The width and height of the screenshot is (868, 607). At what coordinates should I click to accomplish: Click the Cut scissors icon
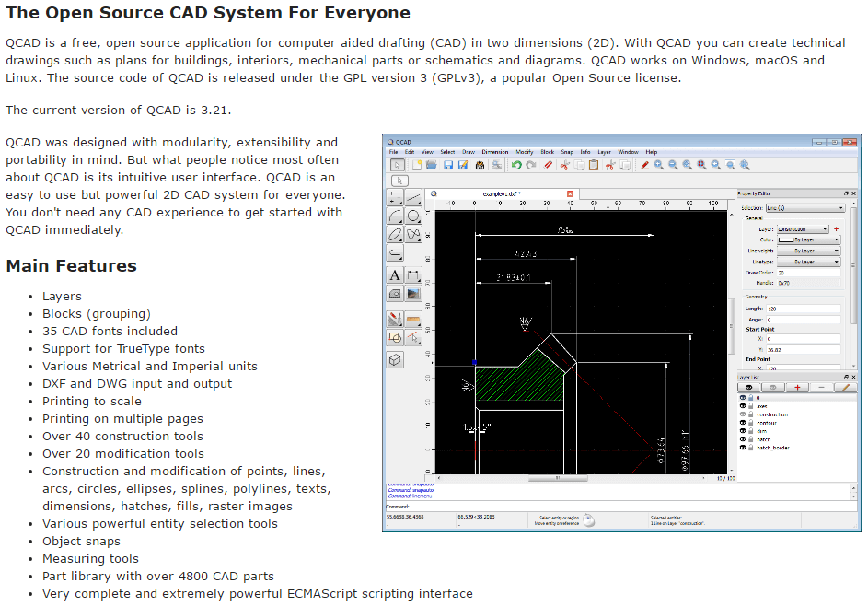click(565, 165)
